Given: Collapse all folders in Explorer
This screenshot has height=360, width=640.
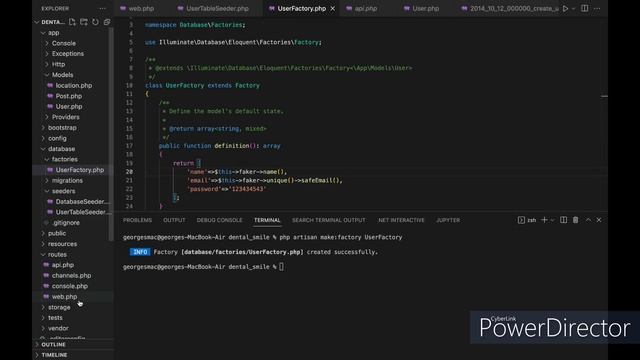Looking at the screenshot, I should (x=107, y=22).
